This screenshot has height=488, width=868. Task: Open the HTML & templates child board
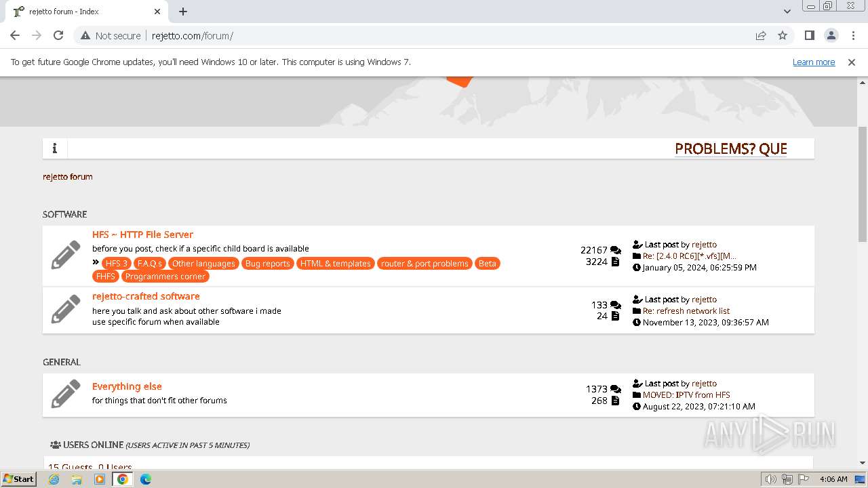coord(336,263)
